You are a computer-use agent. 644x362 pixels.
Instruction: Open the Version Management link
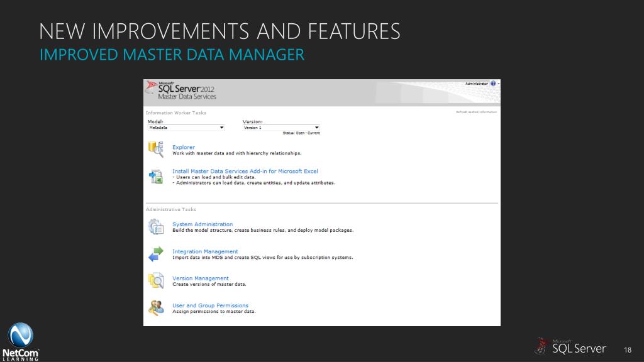[201, 278]
